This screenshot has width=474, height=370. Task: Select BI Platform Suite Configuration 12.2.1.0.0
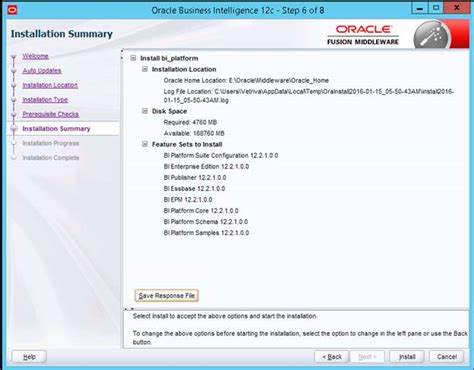[221, 155]
